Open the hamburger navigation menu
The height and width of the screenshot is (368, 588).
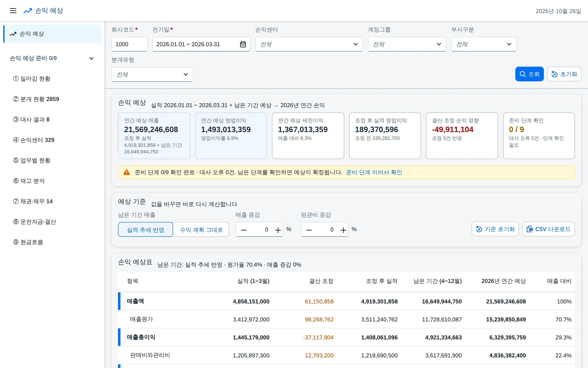(x=13, y=11)
